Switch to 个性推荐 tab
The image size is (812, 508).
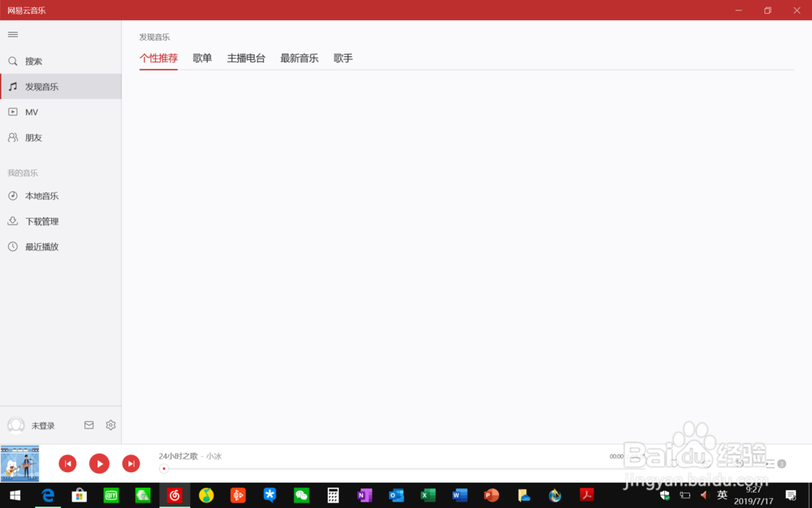[158, 58]
